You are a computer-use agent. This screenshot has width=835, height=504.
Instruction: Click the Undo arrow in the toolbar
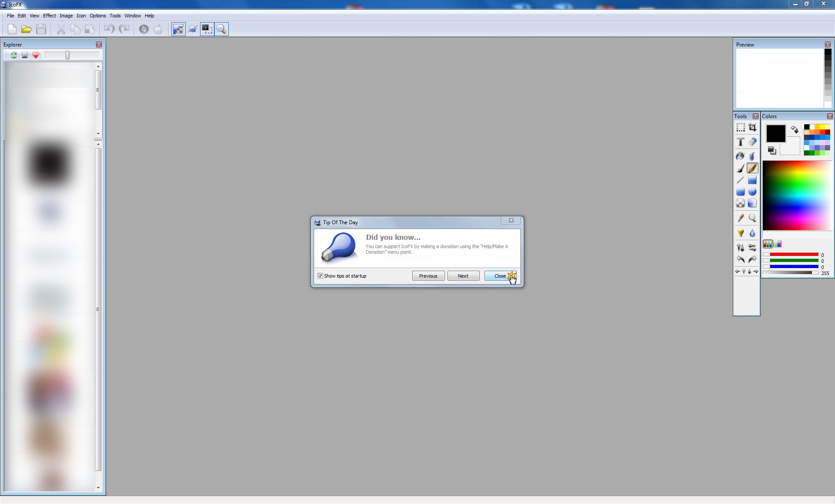(x=110, y=29)
